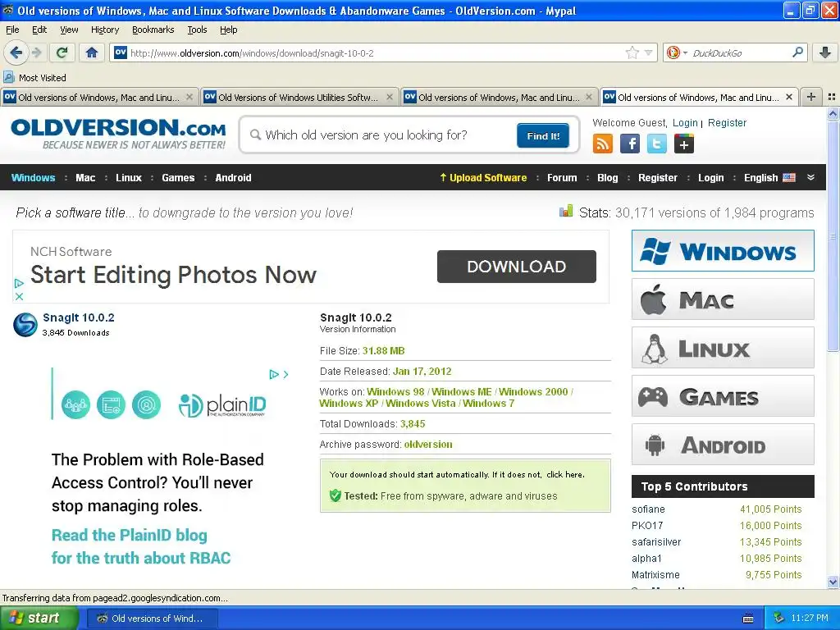
Task: Open the View menu
Action: (69, 30)
